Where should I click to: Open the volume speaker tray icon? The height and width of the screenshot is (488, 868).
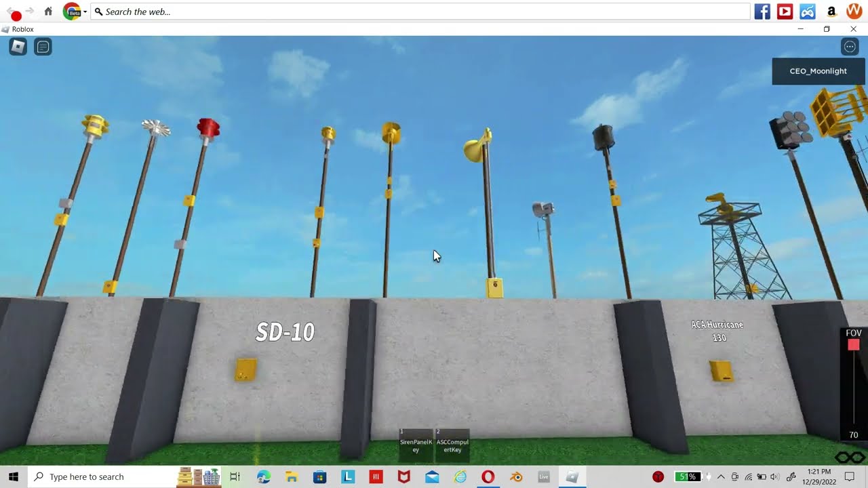775,476
